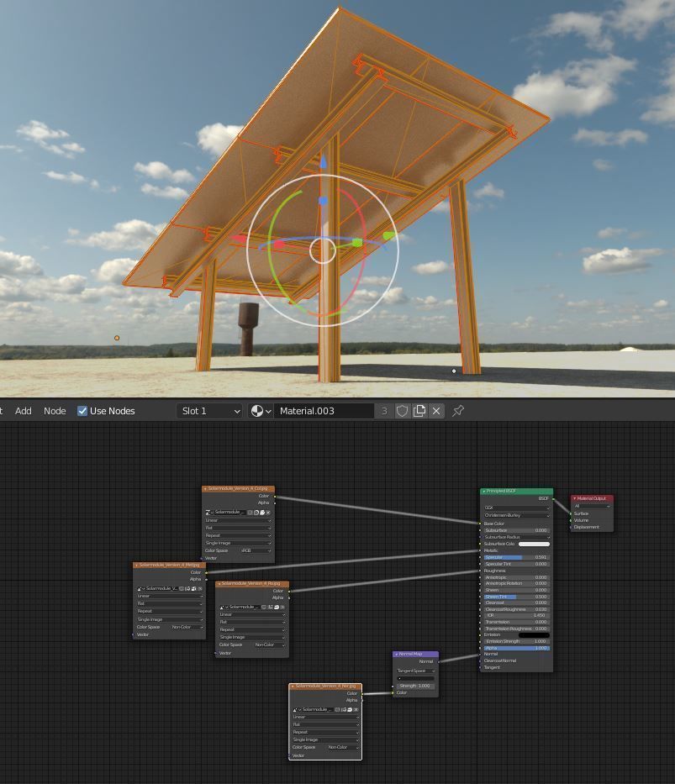Adjust the Specular 0.591 slider
Screen dimensions: 675x784
coord(517,557)
